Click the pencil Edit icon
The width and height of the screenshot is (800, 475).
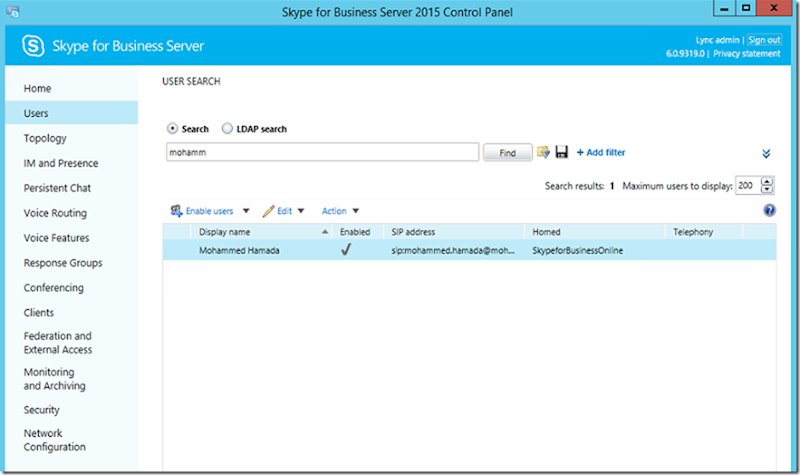pyautogui.click(x=268, y=211)
